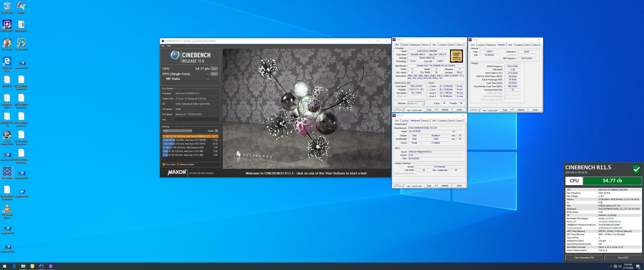
Task: Show hidden system tray icons
Action: tap(611, 266)
